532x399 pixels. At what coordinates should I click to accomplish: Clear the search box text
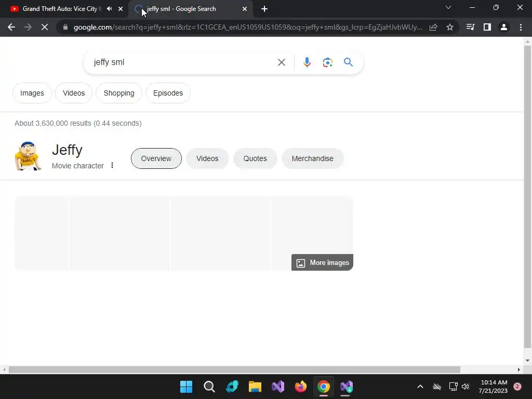(x=282, y=62)
